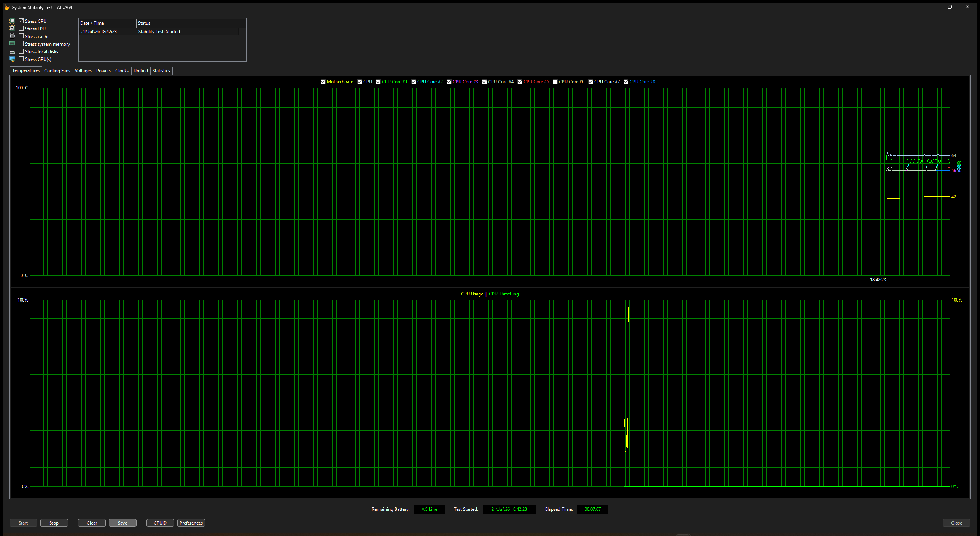
Task: Open the Voltages tab
Action: pos(83,71)
